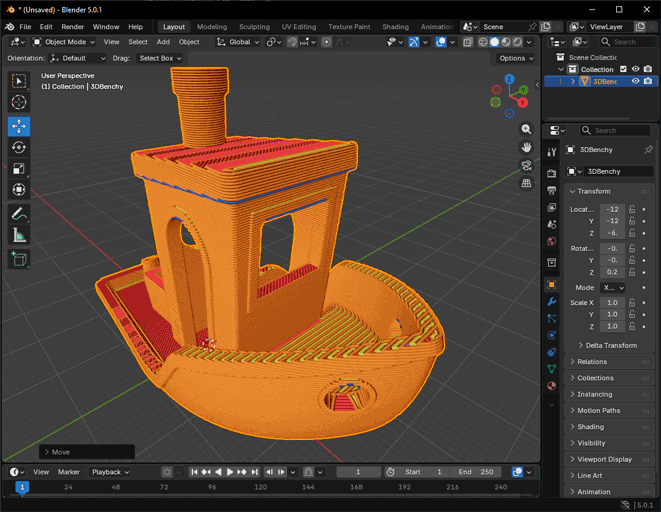This screenshot has height=512, width=661.
Task: Open the File menu
Action: pos(25,27)
